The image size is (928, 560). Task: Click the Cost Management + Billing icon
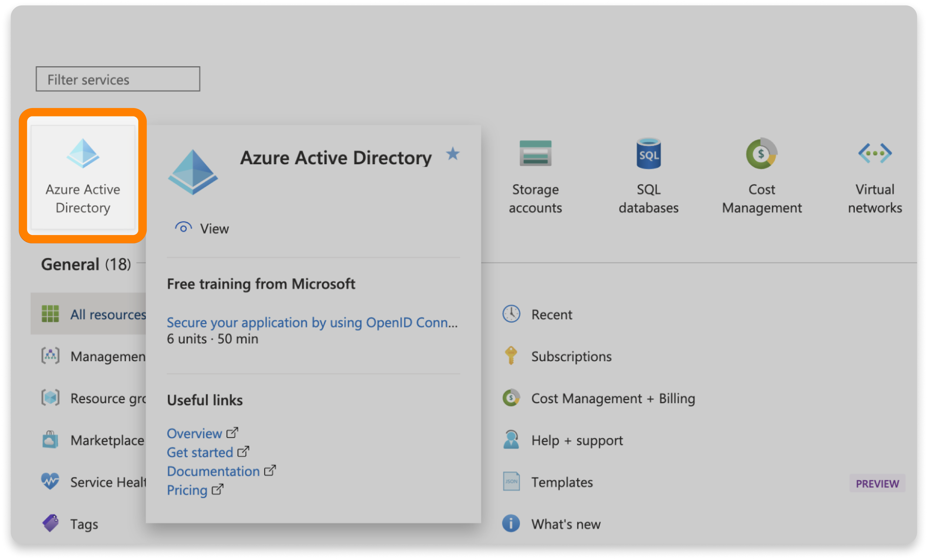point(511,398)
